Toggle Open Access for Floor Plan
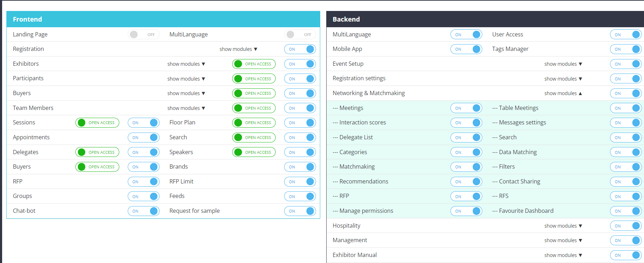Image resolution: width=644 pixels, height=263 pixels. pos(254,123)
